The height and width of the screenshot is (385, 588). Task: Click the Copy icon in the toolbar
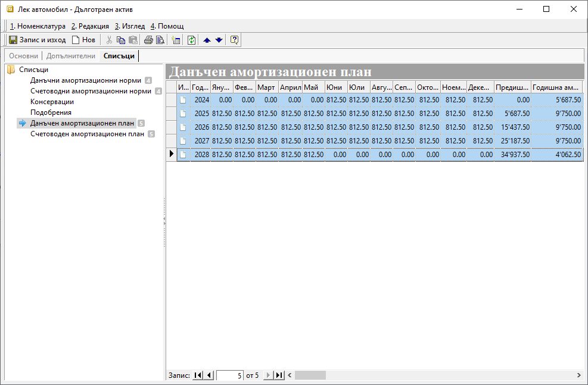pos(121,40)
